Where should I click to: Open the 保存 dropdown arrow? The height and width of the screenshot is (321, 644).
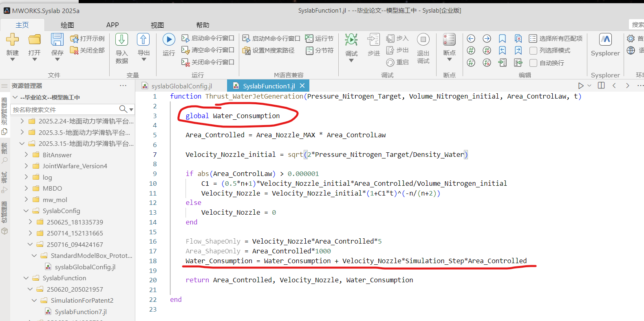click(x=57, y=60)
